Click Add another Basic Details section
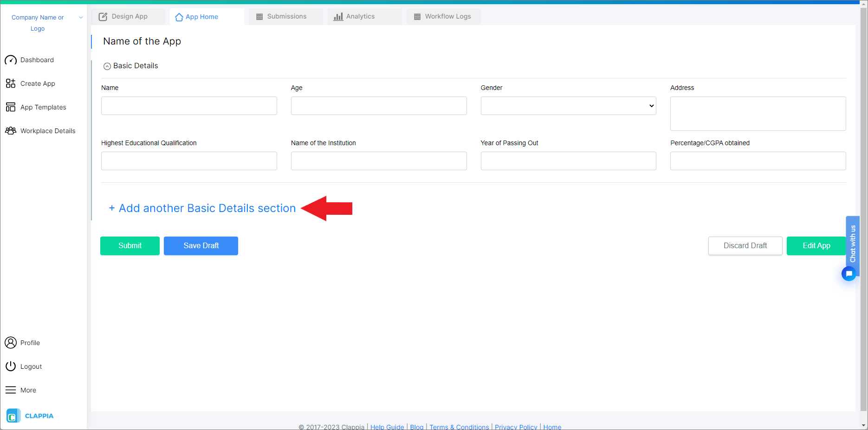 [x=202, y=208]
